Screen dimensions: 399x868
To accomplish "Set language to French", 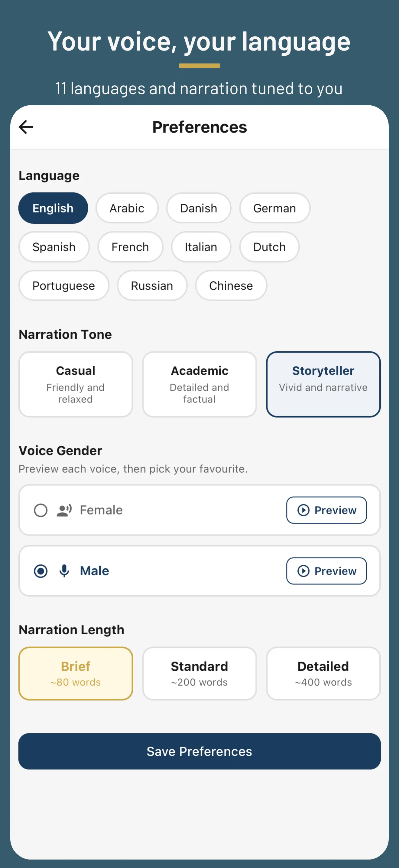I will click(x=130, y=247).
